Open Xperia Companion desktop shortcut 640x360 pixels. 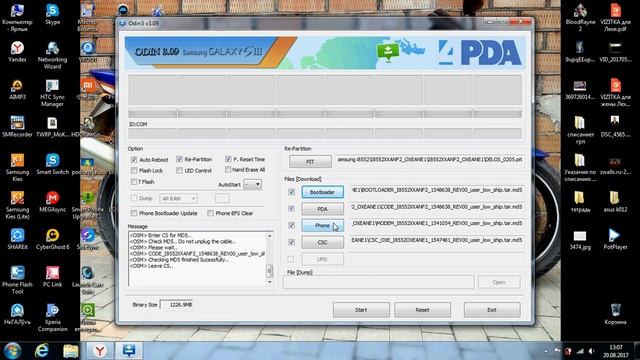(52, 318)
